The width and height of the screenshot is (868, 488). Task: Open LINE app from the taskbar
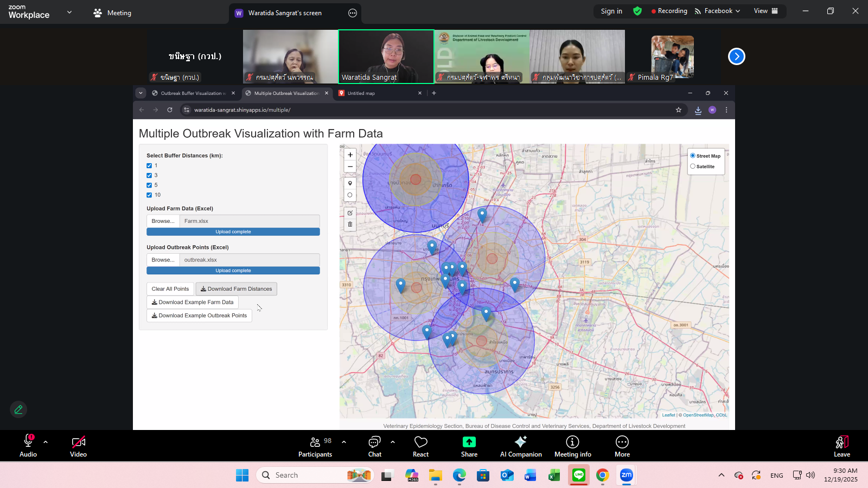[x=579, y=475]
